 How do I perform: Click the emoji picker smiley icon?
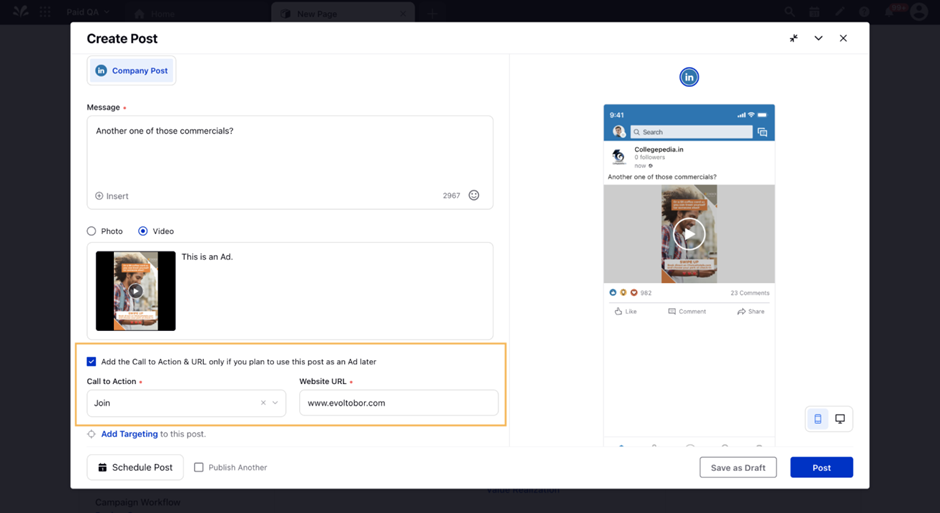(x=474, y=196)
